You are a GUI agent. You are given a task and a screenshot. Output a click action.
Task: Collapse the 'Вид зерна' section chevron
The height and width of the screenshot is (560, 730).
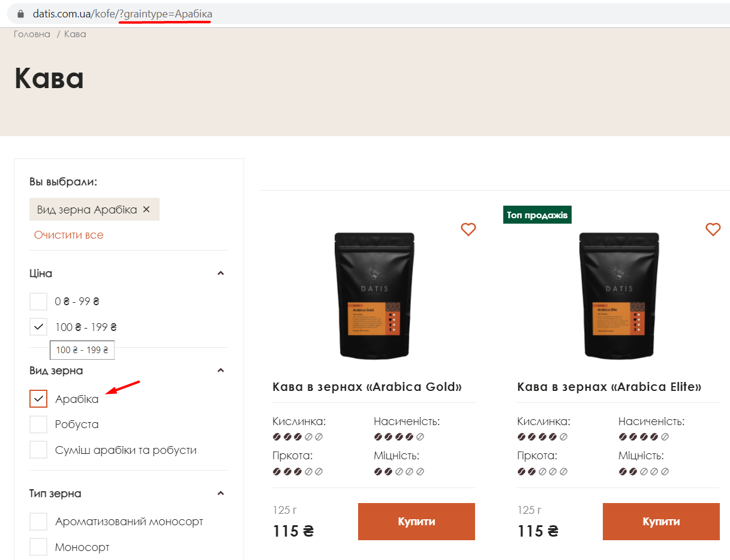[x=220, y=371]
